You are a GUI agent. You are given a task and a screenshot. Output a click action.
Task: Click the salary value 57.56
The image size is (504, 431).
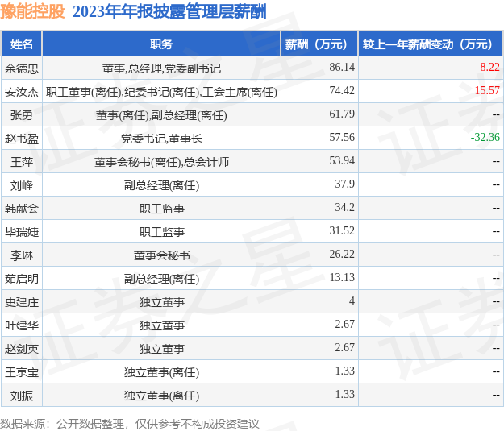342,138
